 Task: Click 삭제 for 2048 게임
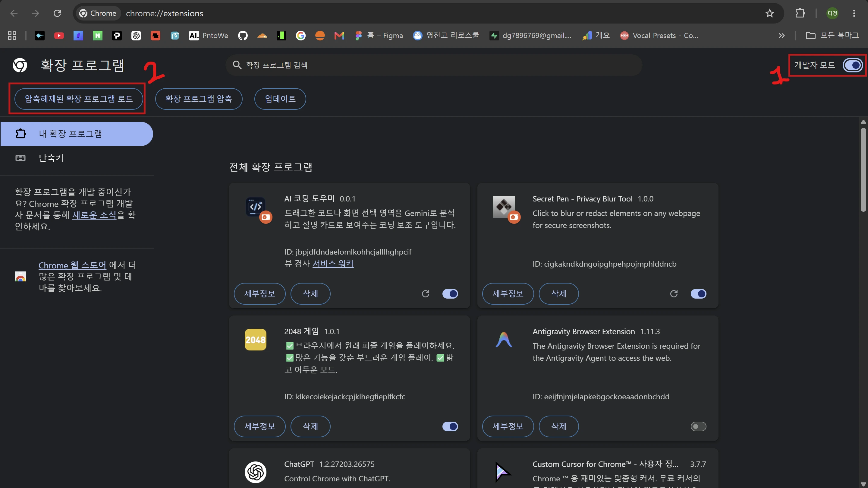310,426
